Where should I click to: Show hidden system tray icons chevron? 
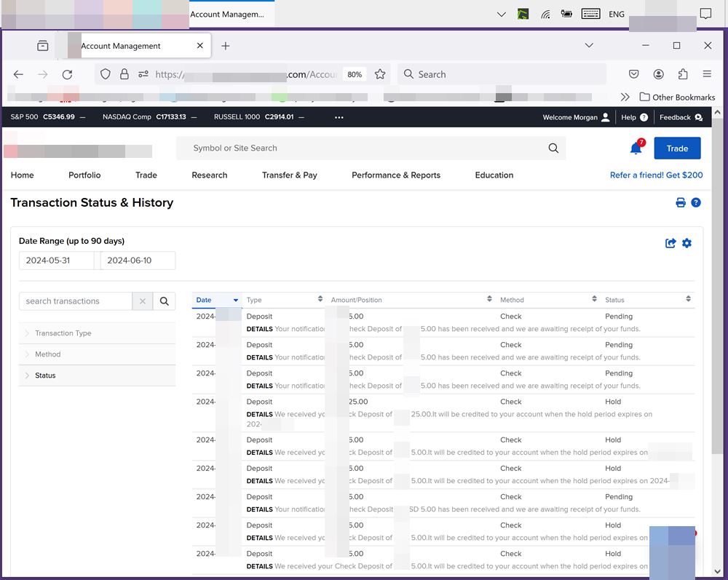pos(502,14)
